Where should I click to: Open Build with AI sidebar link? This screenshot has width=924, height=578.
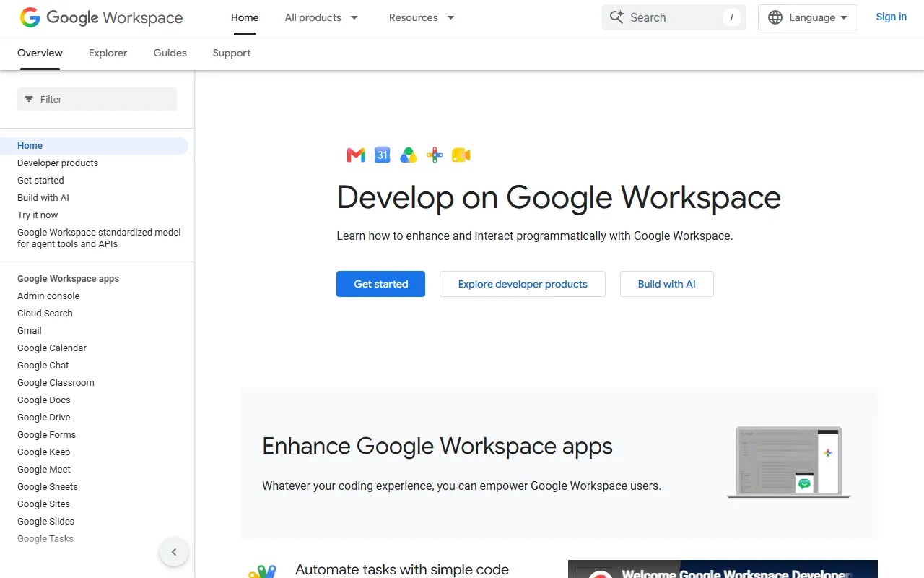[x=43, y=198]
